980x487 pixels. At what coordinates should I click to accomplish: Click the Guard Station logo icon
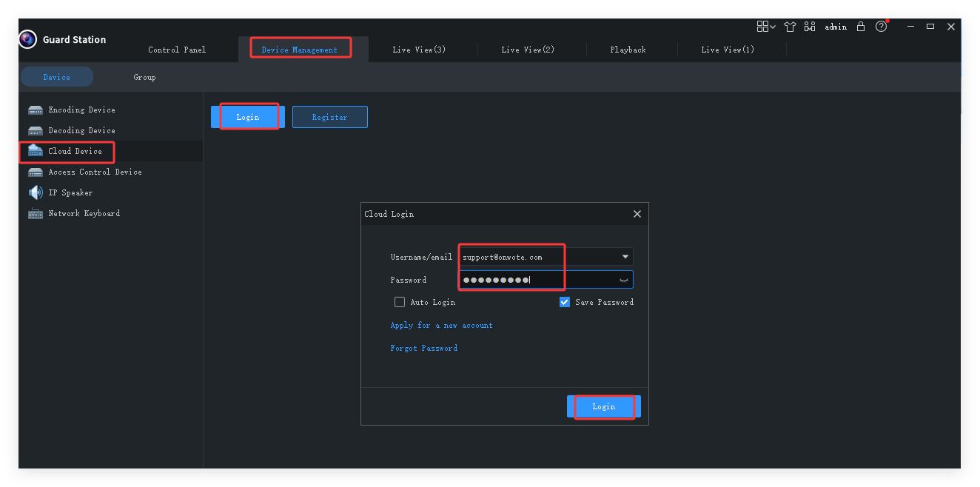click(x=28, y=39)
